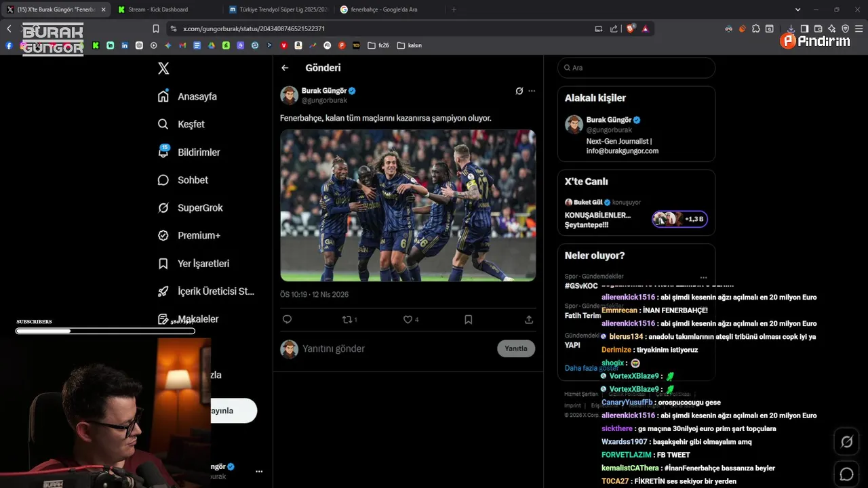
Task: Open Bildirimler notifications
Action: tap(189, 152)
